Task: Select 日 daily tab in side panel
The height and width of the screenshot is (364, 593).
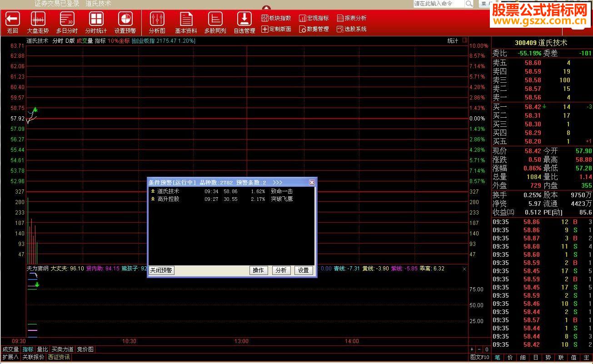Action: pos(536,357)
